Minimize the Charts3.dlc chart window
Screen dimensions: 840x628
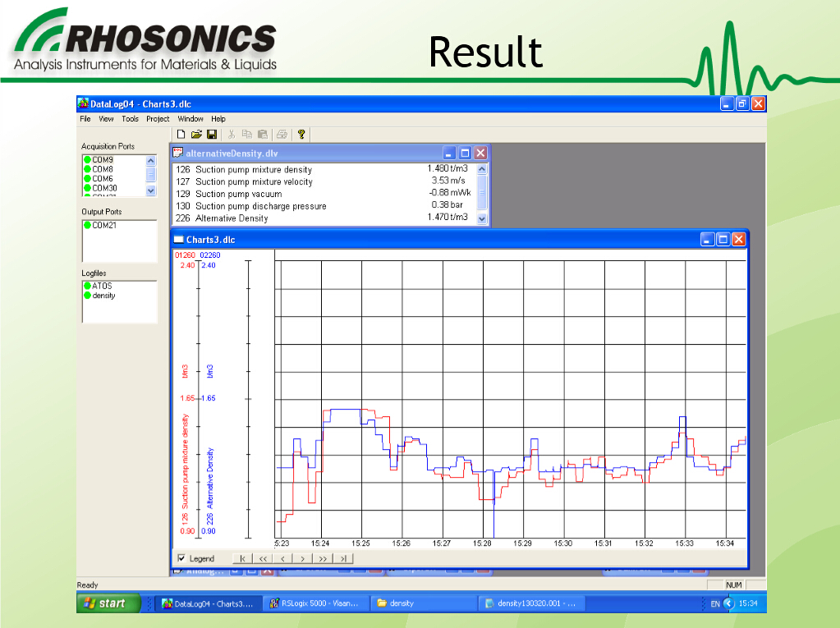pyautogui.click(x=707, y=240)
